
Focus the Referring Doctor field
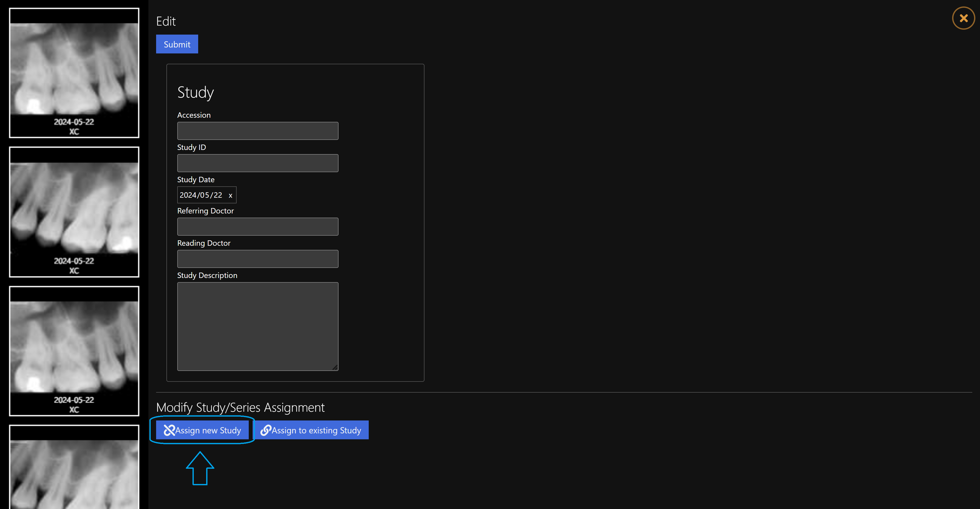click(258, 227)
